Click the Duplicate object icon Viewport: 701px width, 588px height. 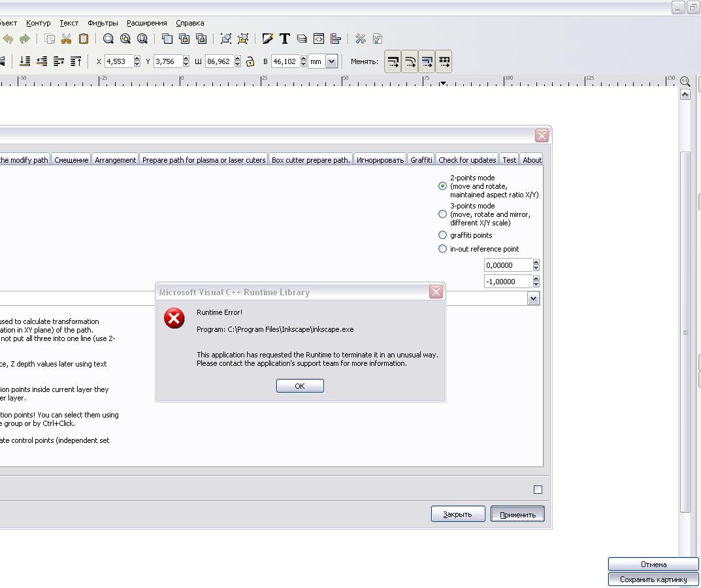(167, 39)
